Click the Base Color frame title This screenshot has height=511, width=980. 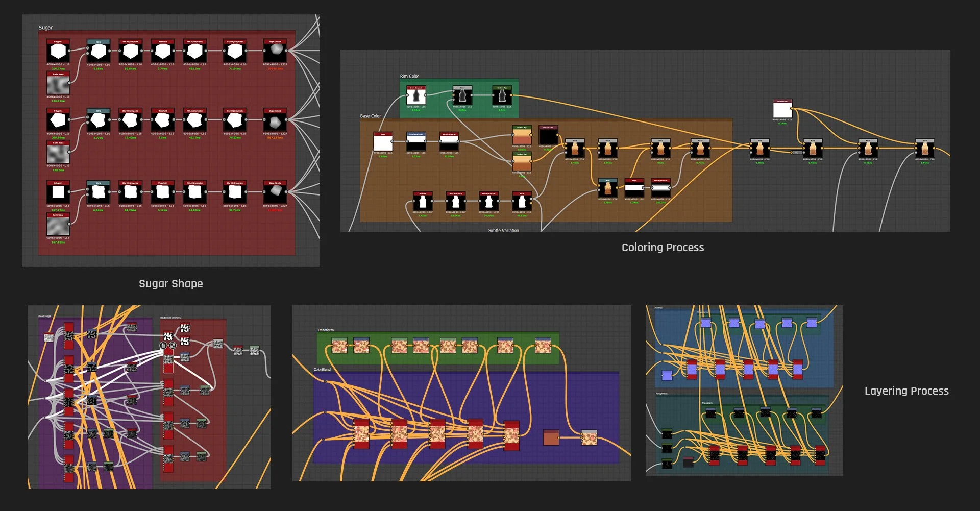(x=371, y=116)
